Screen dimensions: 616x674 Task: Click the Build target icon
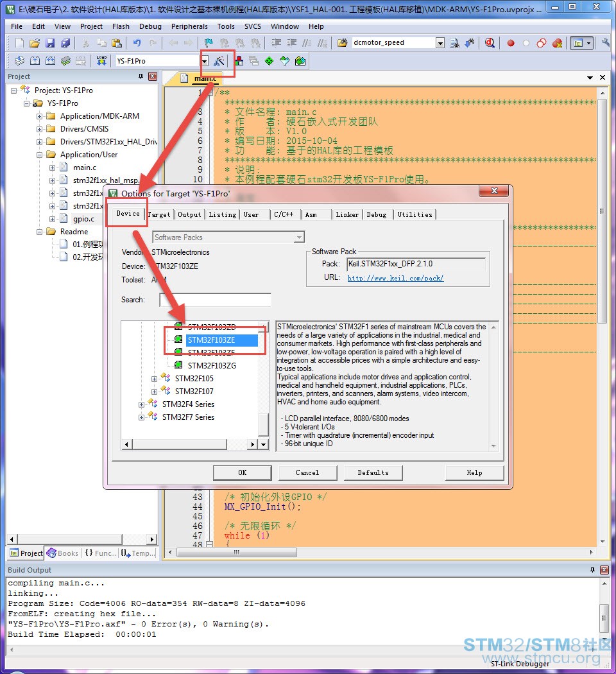tap(35, 60)
